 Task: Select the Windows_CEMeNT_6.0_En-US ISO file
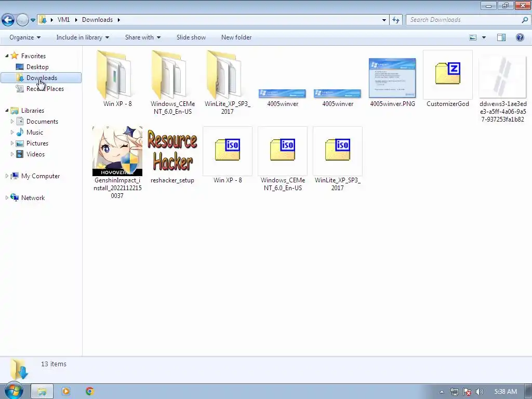(x=283, y=159)
